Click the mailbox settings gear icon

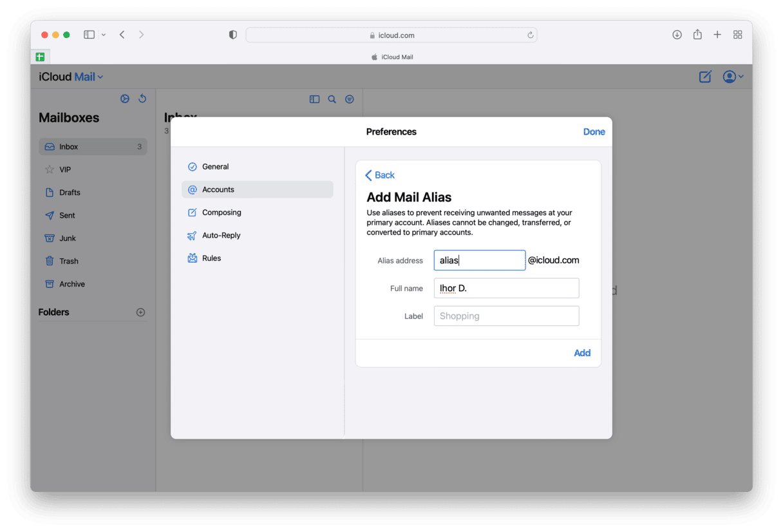125,99
